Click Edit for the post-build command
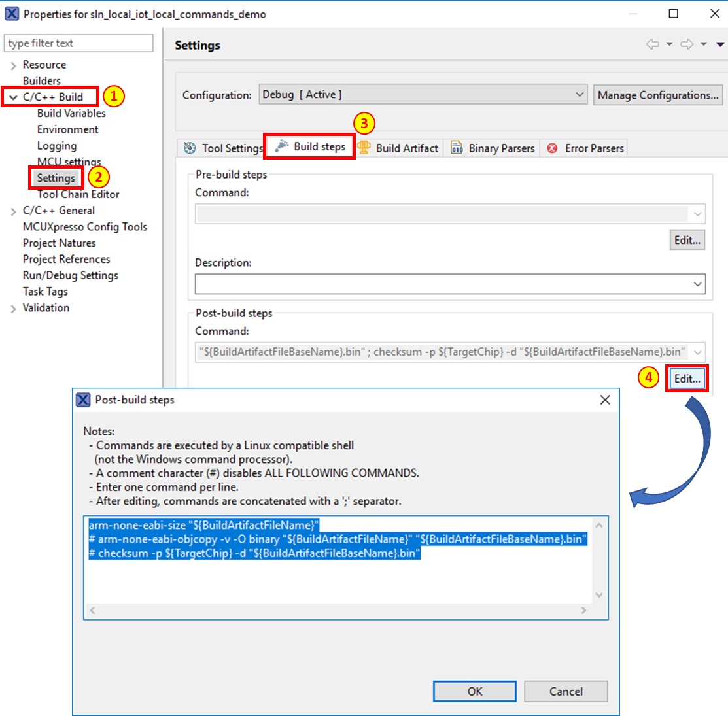This screenshot has height=716, width=728. (687, 379)
